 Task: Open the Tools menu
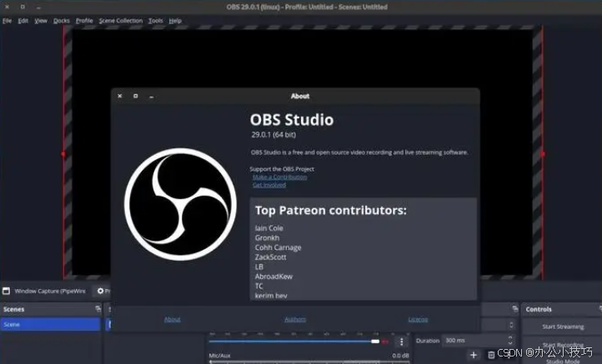(155, 21)
